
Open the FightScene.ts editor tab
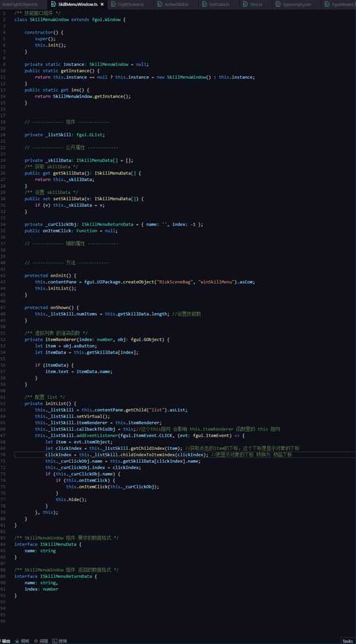pos(131,4)
